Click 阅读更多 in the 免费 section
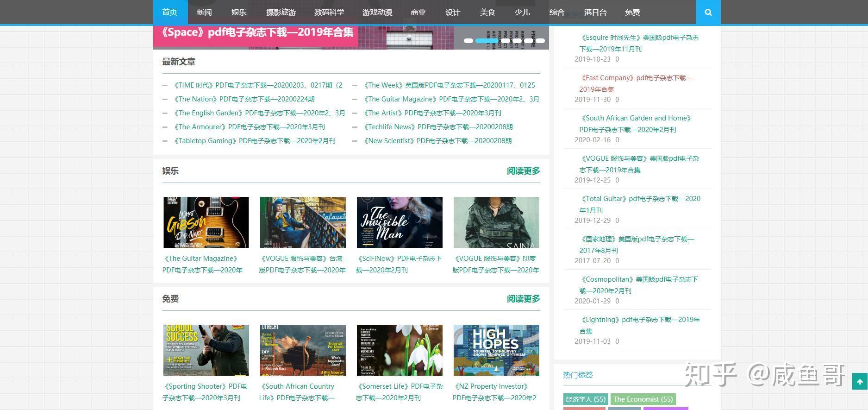 523,299
